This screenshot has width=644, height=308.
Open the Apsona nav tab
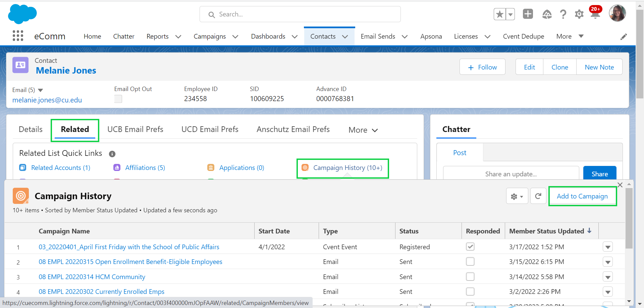pyautogui.click(x=431, y=36)
